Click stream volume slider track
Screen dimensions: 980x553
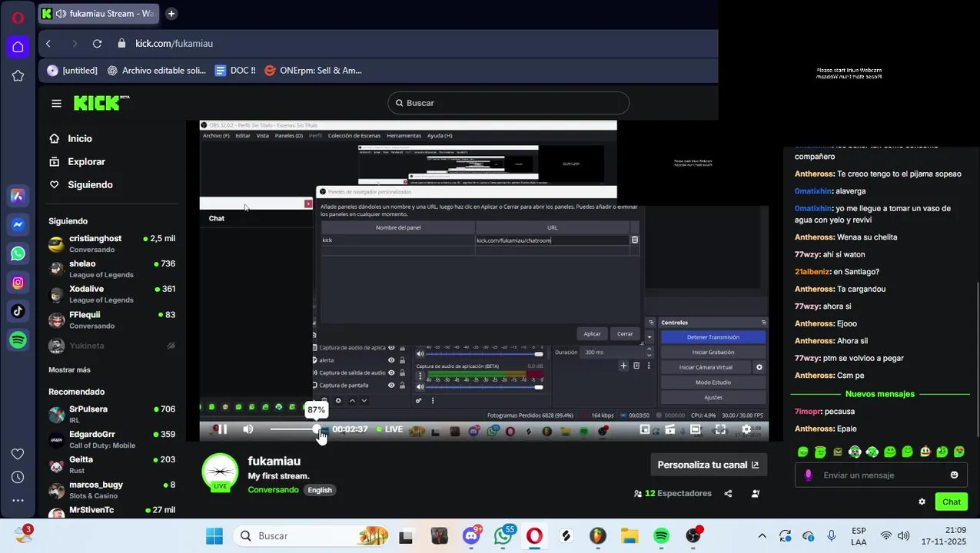click(295, 429)
